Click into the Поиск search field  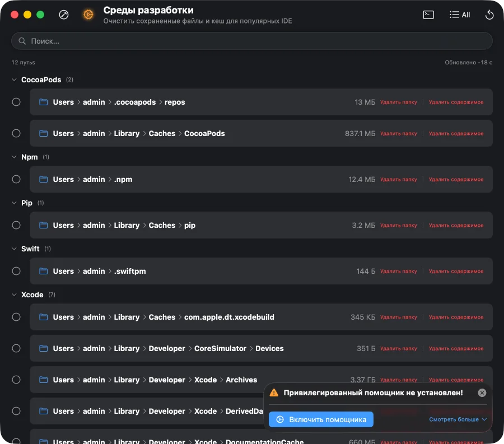pyautogui.click(x=251, y=41)
